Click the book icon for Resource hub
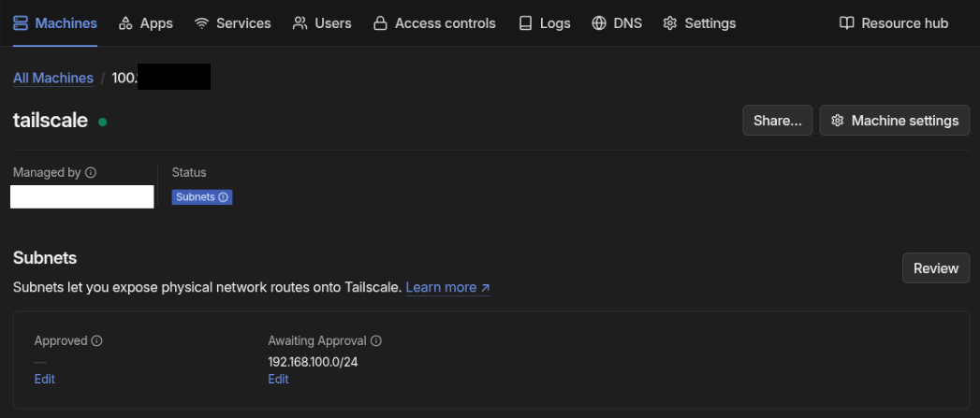This screenshot has width=980, height=418. pyautogui.click(x=846, y=23)
